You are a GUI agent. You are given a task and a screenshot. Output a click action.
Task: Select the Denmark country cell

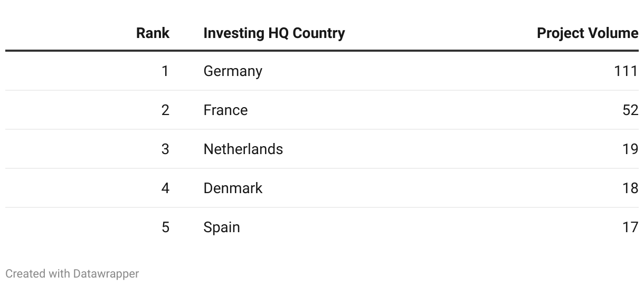[x=233, y=188]
